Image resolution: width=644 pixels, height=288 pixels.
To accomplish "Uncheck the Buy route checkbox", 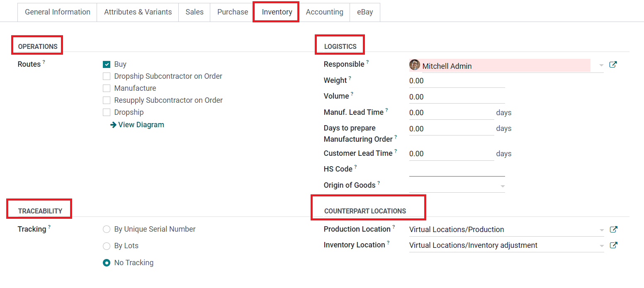I will coord(107,64).
